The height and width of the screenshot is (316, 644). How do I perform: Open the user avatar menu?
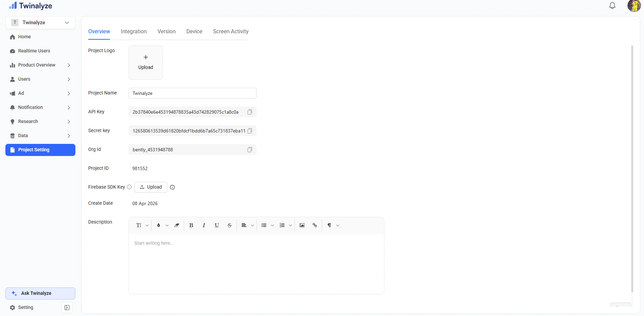[634, 6]
